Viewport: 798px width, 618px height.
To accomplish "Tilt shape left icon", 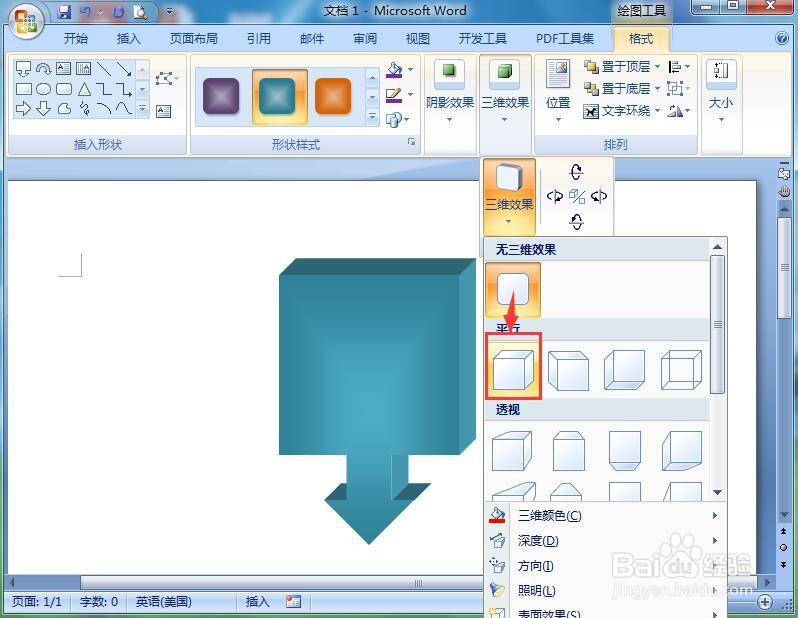I will click(x=554, y=196).
